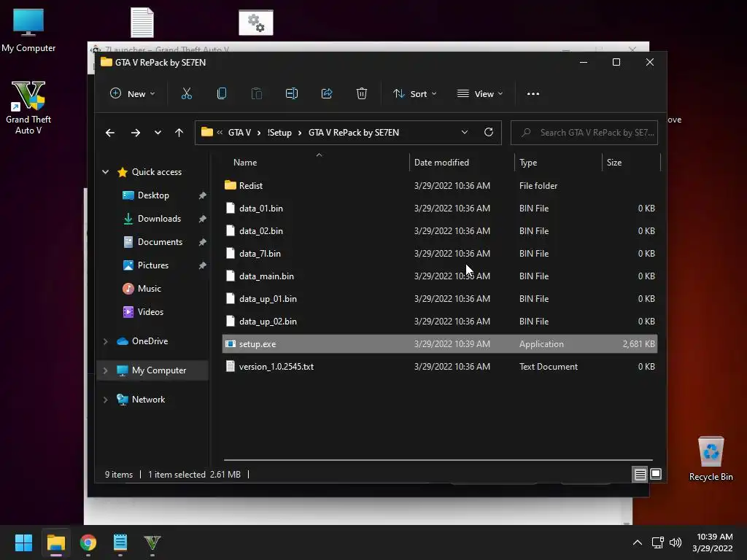
Task: Click the Rename icon in toolbar
Action: tap(292, 94)
